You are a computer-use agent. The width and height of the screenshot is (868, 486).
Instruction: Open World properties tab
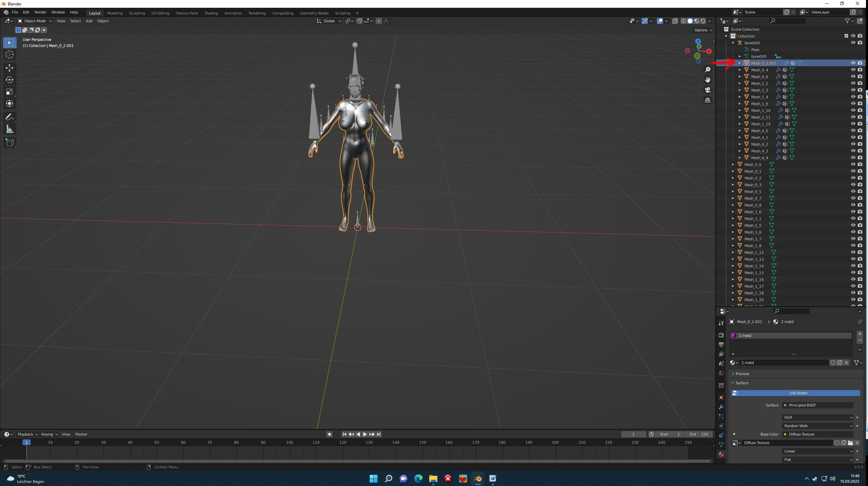point(721,373)
